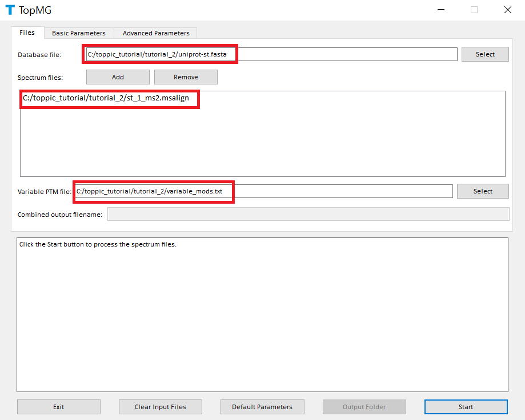Image resolution: width=525 pixels, height=420 pixels.
Task: Open the Advanced Parameters tab
Action: click(156, 33)
